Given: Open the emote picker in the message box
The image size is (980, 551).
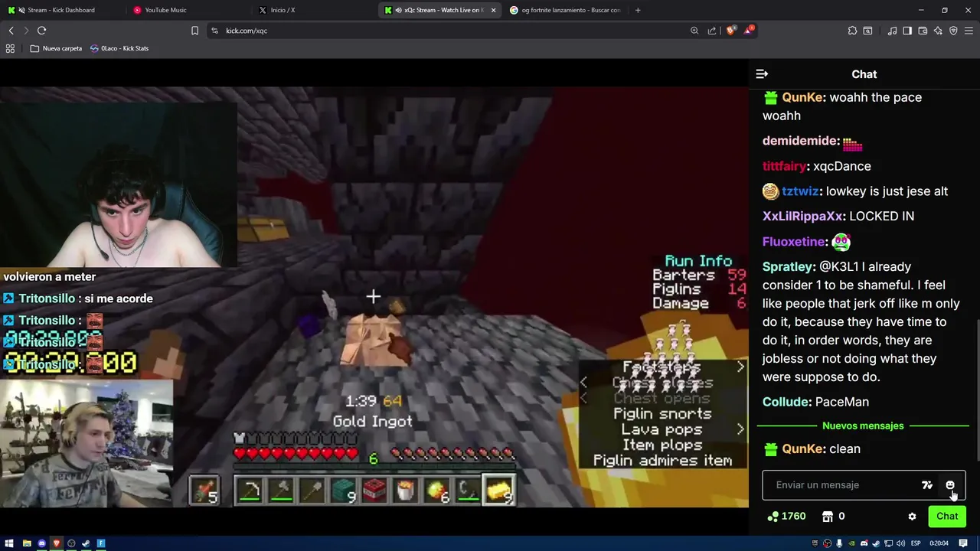Looking at the screenshot, I should [x=950, y=485].
